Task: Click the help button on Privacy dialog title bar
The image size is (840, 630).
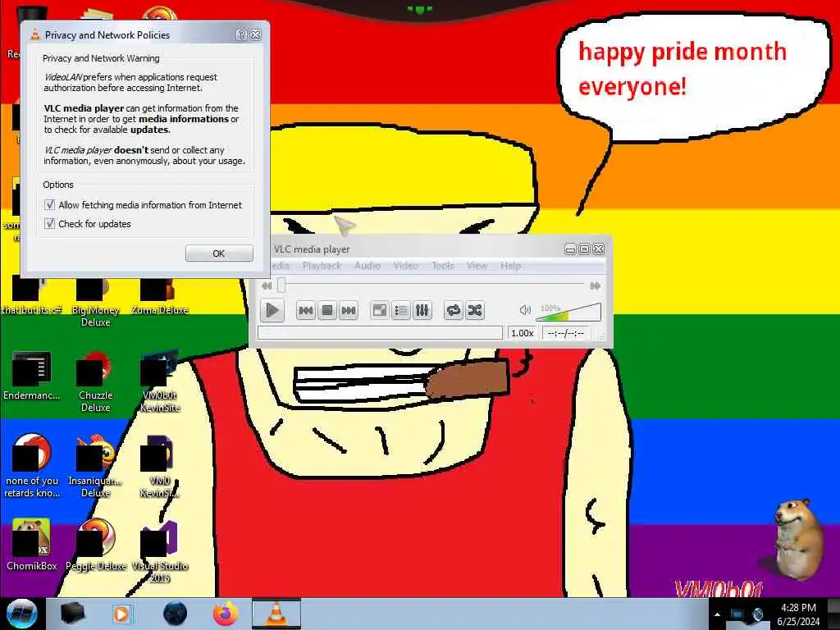Action: [x=242, y=34]
